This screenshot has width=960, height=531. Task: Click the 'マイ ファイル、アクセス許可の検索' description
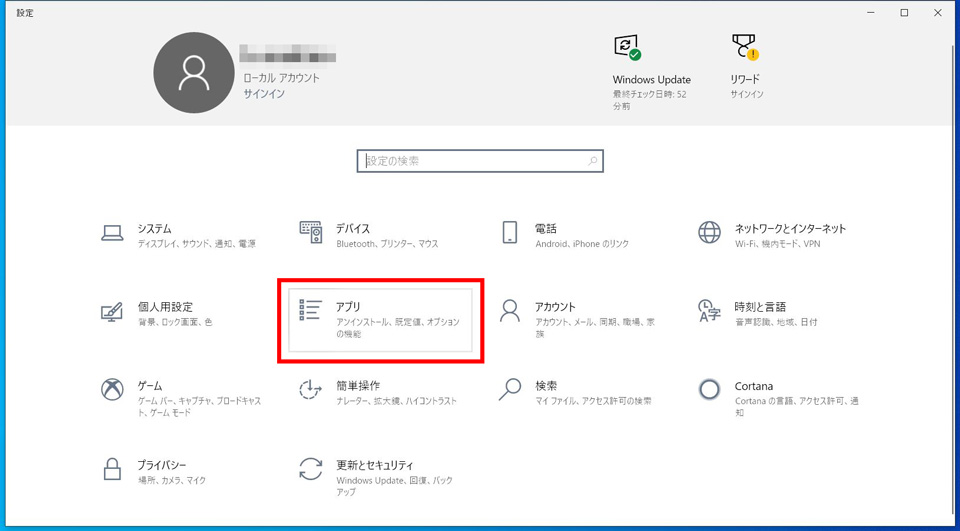(x=593, y=401)
